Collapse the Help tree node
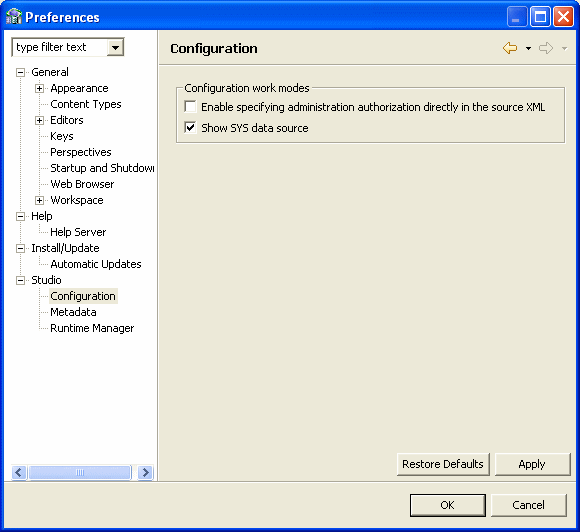The width and height of the screenshot is (580, 532). (x=21, y=216)
